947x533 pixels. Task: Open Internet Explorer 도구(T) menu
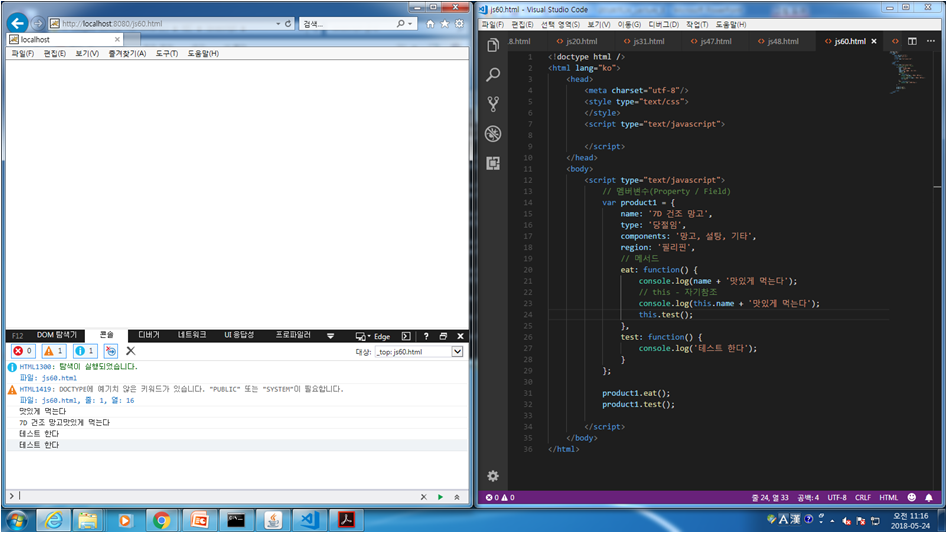coord(167,54)
